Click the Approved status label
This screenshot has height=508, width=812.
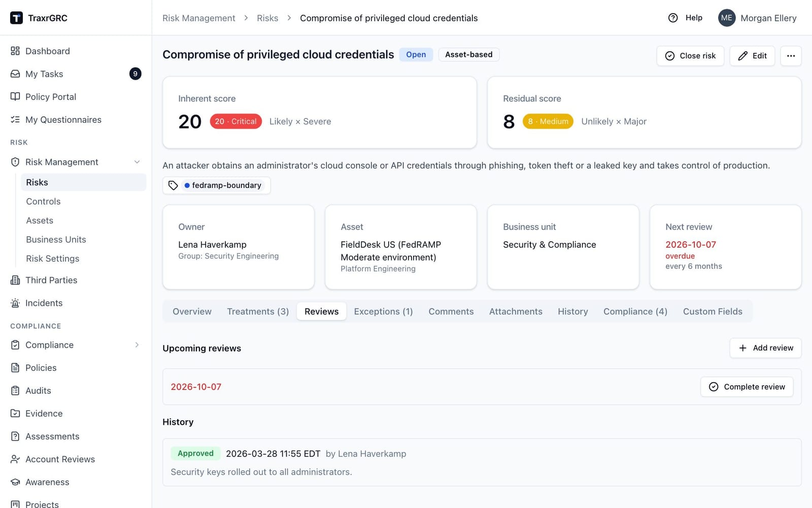[x=195, y=453]
